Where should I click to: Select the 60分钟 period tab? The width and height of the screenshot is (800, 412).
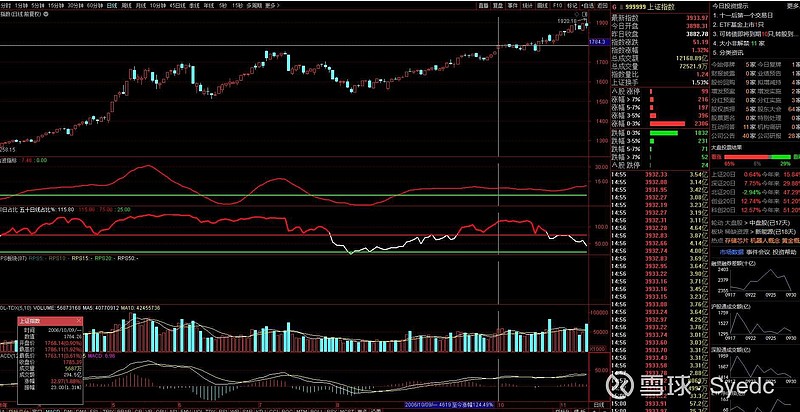[x=94, y=5]
